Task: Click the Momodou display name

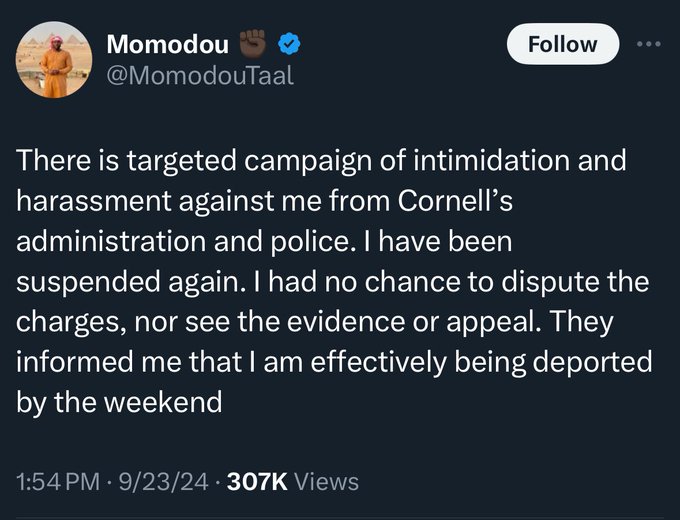Action: tap(167, 44)
